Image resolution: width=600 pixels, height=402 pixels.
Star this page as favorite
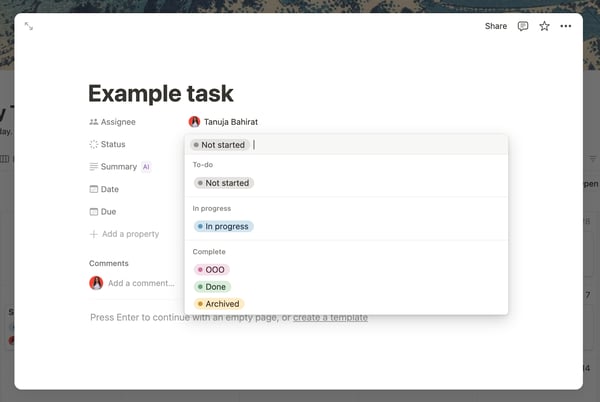(544, 26)
